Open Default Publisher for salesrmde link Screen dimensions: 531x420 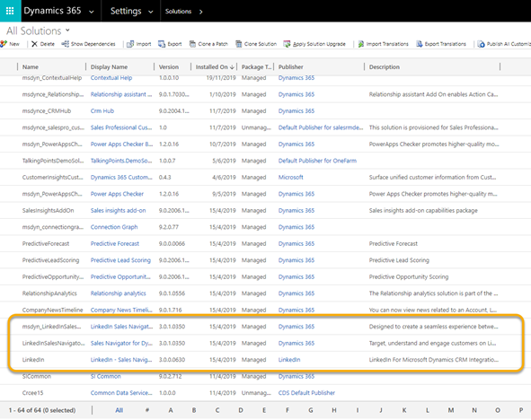tap(321, 127)
